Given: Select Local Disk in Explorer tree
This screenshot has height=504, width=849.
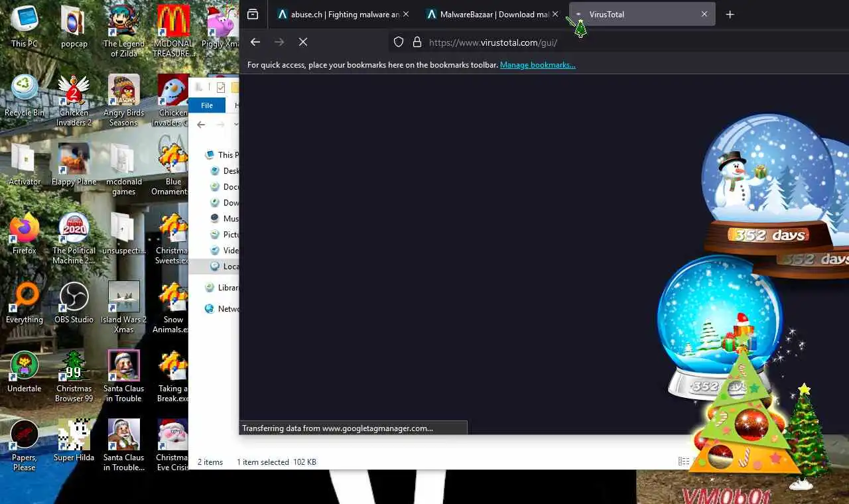Looking at the screenshot, I should [225, 266].
